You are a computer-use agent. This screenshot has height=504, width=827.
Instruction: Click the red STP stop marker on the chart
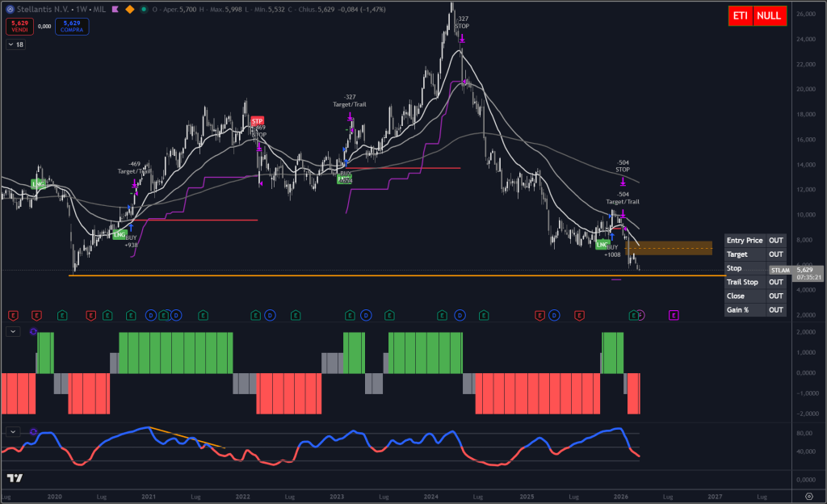[x=257, y=120]
